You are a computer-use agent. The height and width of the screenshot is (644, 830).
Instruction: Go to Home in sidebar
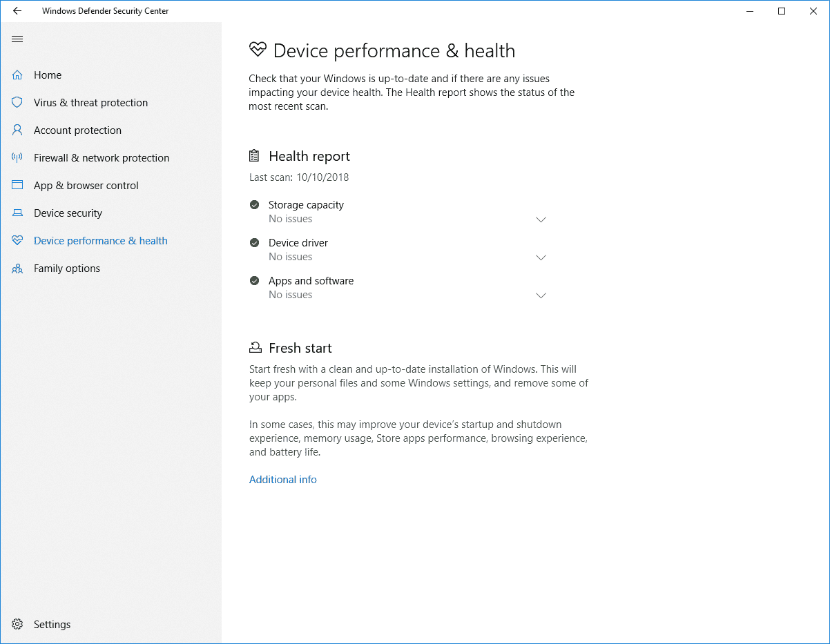coord(48,75)
